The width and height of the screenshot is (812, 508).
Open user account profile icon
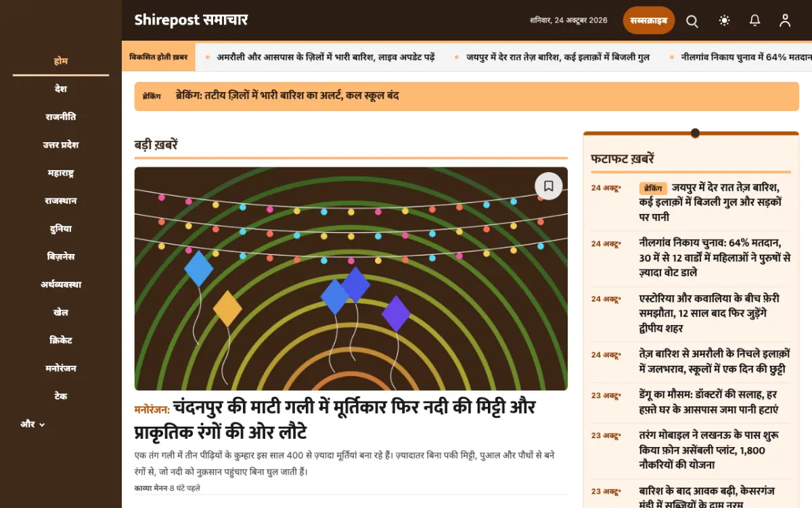point(785,21)
